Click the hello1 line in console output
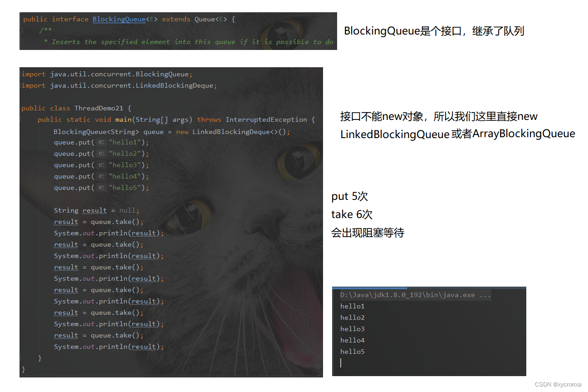The height and width of the screenshot is (392, 588). pyautogui.click(x=353, y=306)
